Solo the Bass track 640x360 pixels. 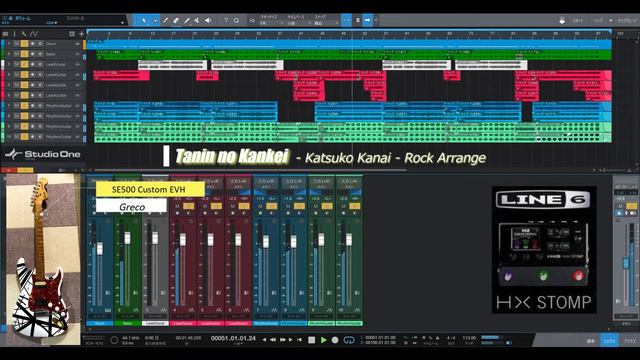pos(24,53)
